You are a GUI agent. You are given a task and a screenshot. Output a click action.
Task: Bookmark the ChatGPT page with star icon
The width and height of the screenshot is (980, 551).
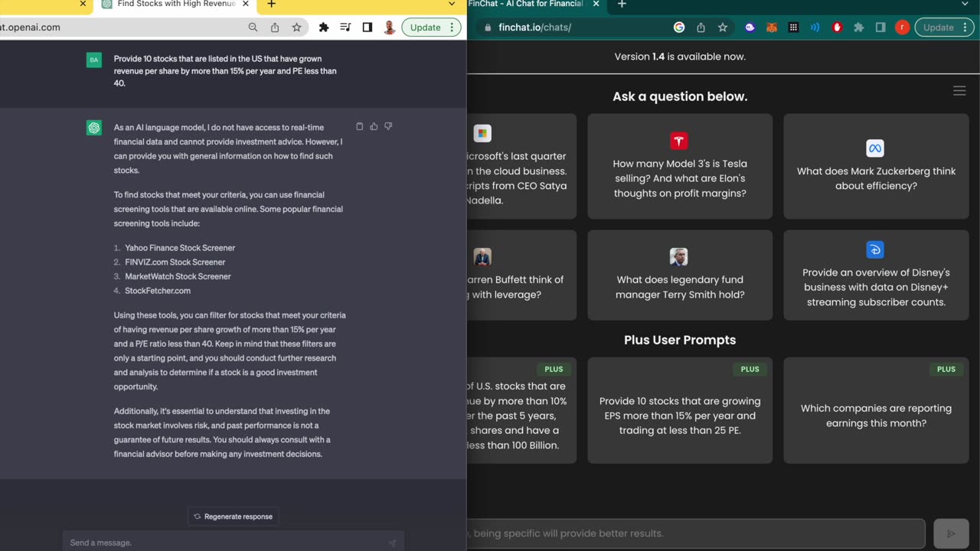point(296,28)
